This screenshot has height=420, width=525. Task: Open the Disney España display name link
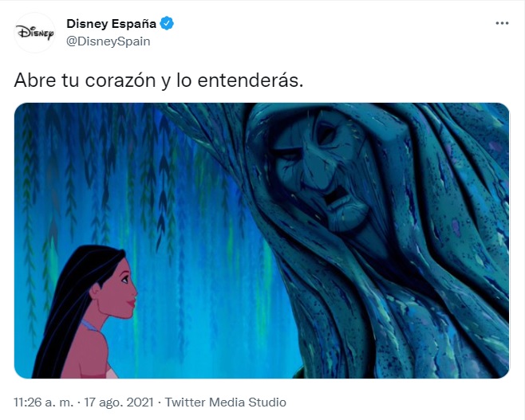pos(111,24)
